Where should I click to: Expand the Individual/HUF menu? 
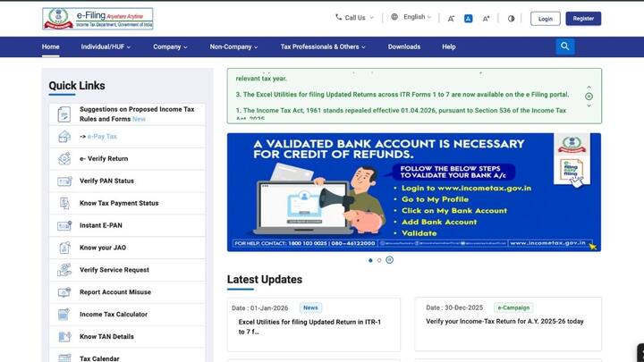click(106, 46)
